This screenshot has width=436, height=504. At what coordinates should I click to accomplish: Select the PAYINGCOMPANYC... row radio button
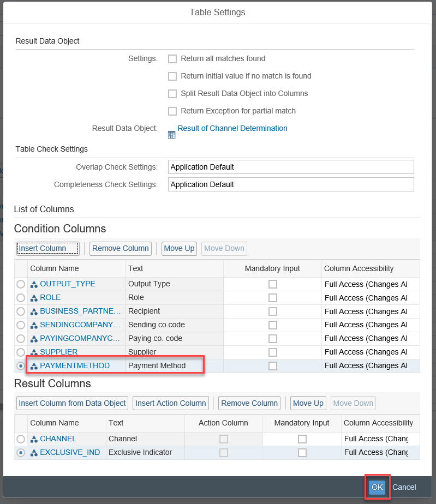click(x=21, y=339)
